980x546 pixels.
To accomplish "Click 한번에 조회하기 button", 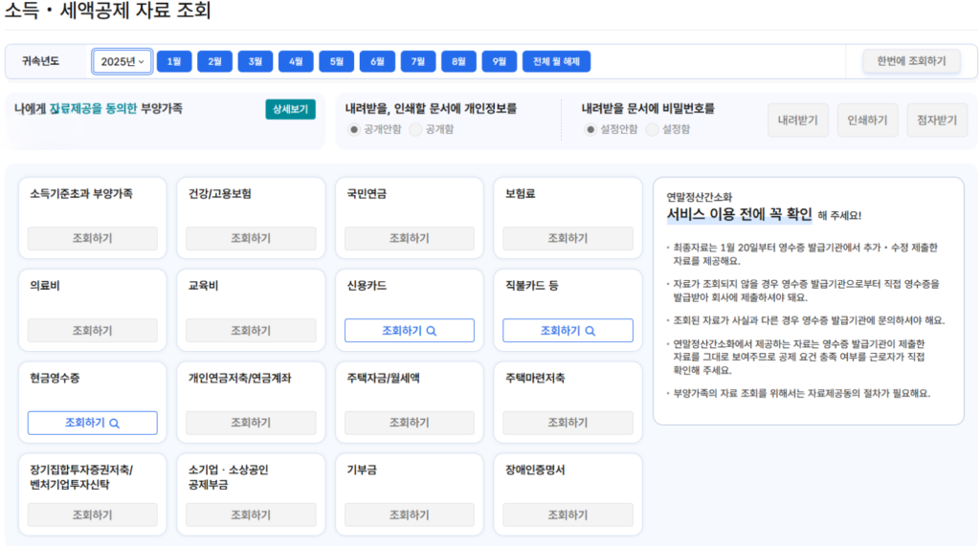I will pyautogui.click(x=911, y=61).
